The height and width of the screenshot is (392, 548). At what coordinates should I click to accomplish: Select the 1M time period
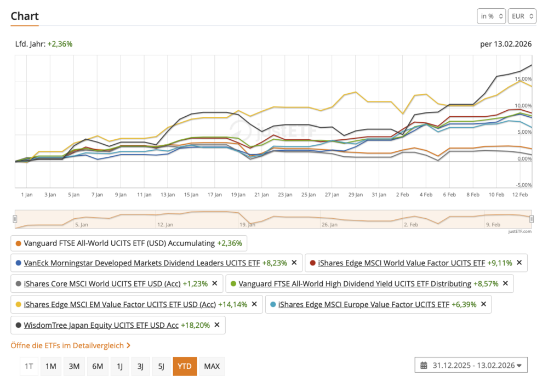50,366
